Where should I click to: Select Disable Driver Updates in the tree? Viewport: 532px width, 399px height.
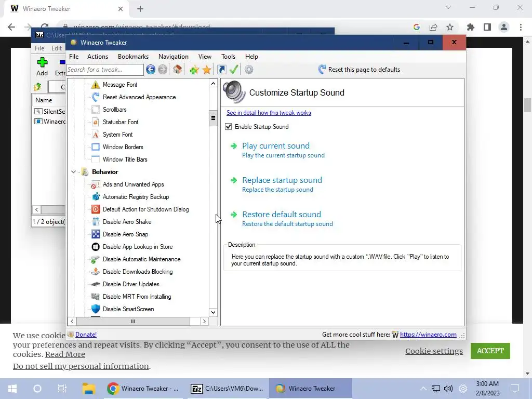point(131,284)
